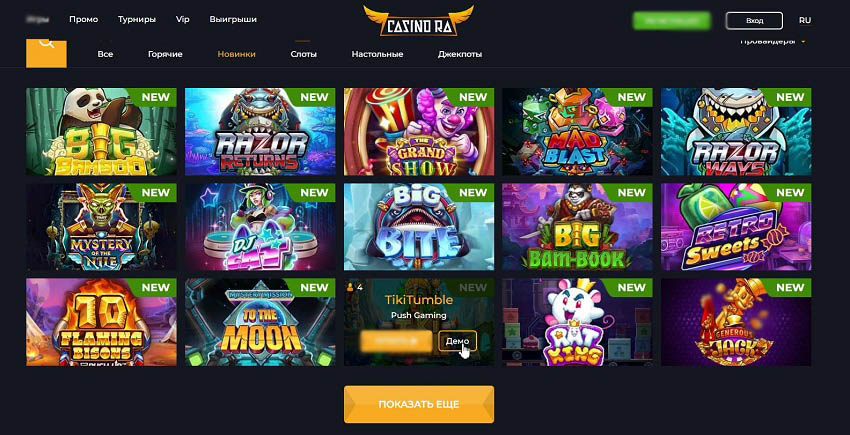
Task: Open the Турниры menu item
Action: click(137, 20)
